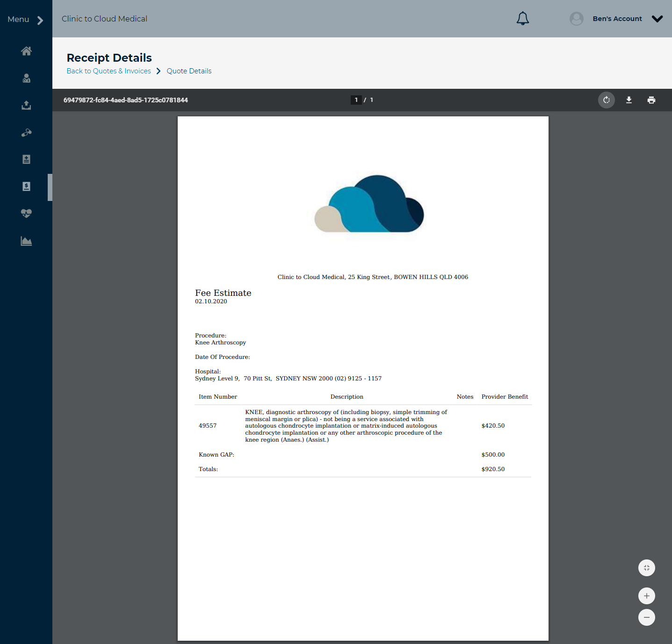Open the document download icon in sidebar

[26, 159]
